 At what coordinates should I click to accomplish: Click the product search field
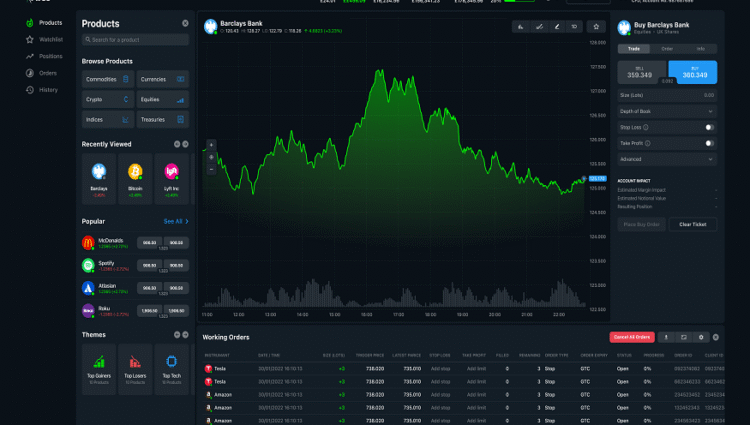135,40
